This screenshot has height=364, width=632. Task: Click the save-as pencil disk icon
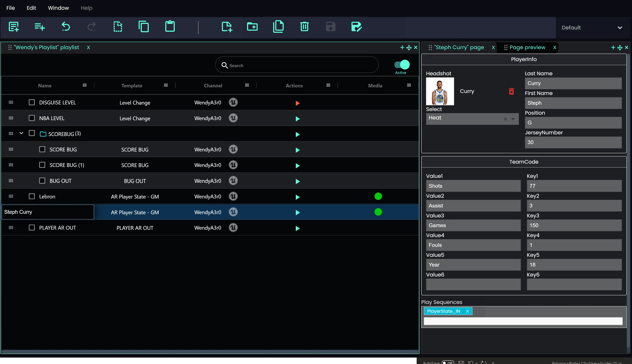356,26
